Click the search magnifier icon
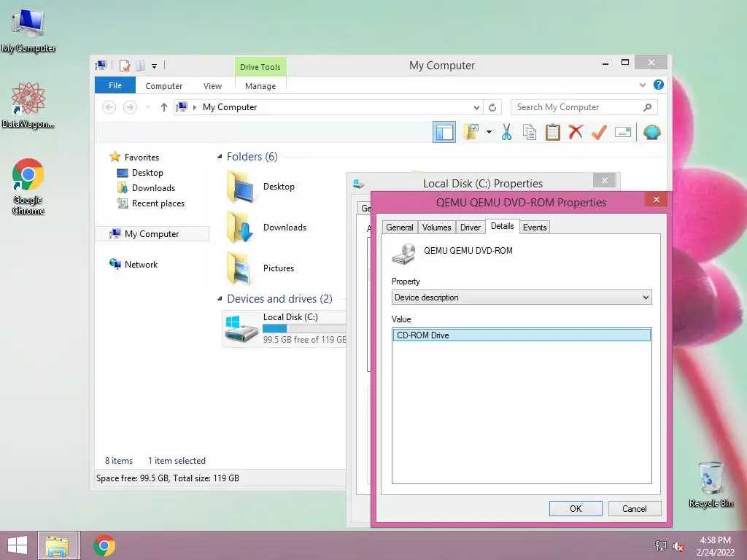This screenshot has width=747, height=560. point(647,107)
